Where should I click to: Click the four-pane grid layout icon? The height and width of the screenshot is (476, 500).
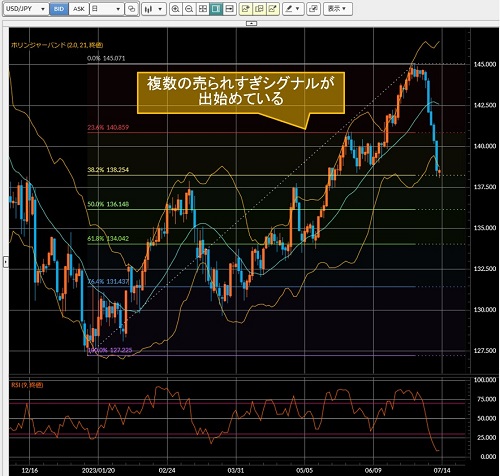[x=203, y=9]
